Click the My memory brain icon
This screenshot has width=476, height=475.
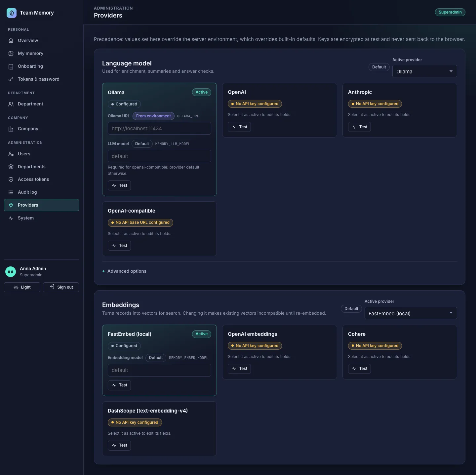point(11,54)
